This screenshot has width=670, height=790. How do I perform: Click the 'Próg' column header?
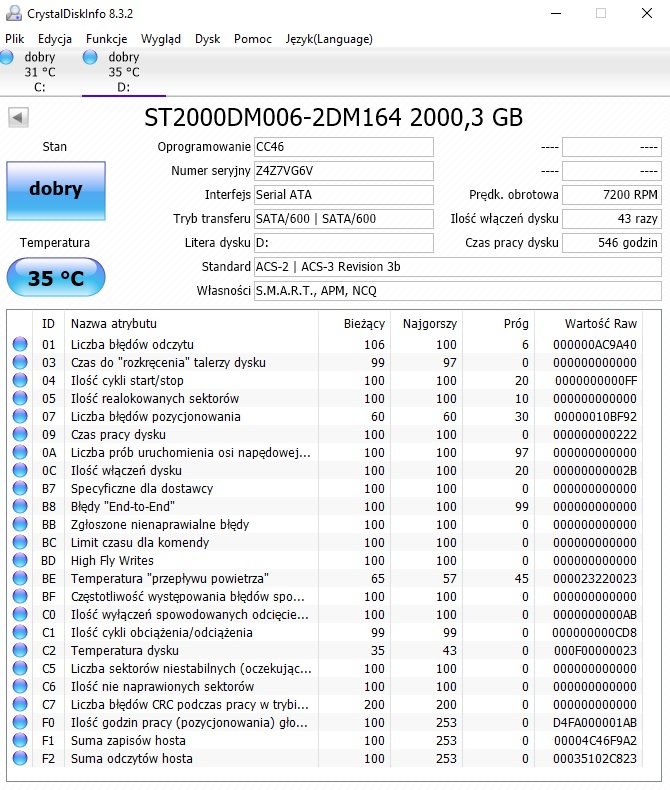pos(499,323)
